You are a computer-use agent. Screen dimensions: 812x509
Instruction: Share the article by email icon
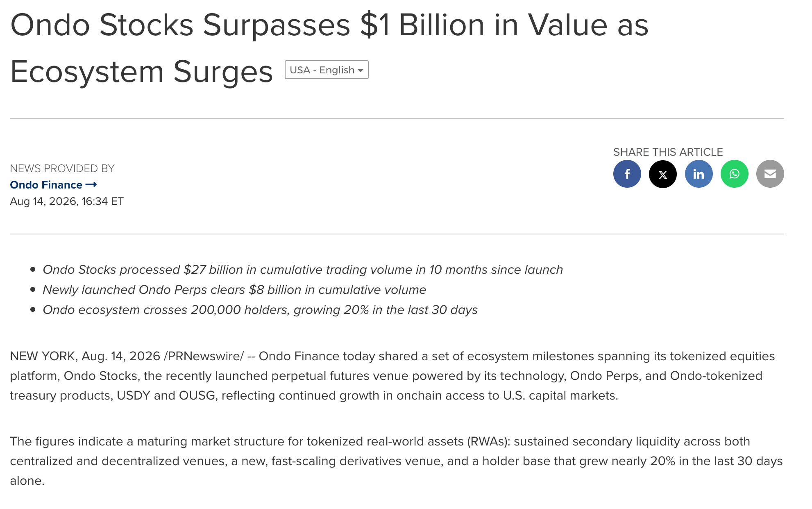(x=770, y=174)
